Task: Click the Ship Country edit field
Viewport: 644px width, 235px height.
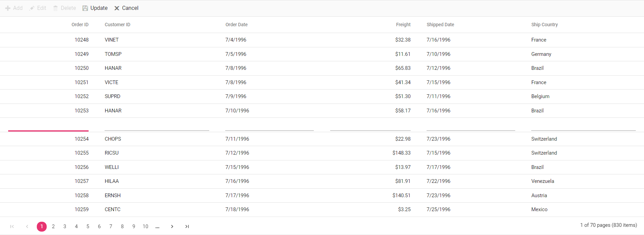Action: pos(583,125)
